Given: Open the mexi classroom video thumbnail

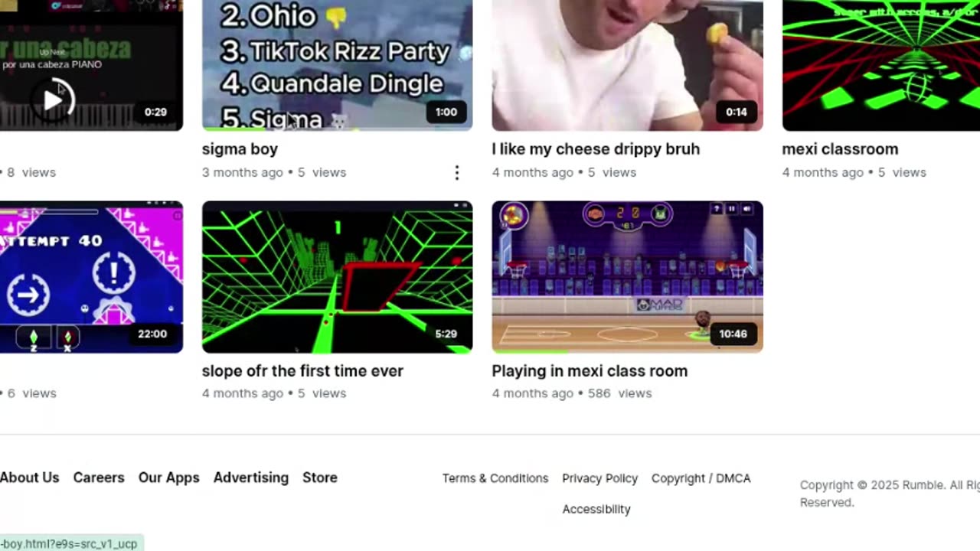Looking at the screenshot, I should click(x=880, y=65).
